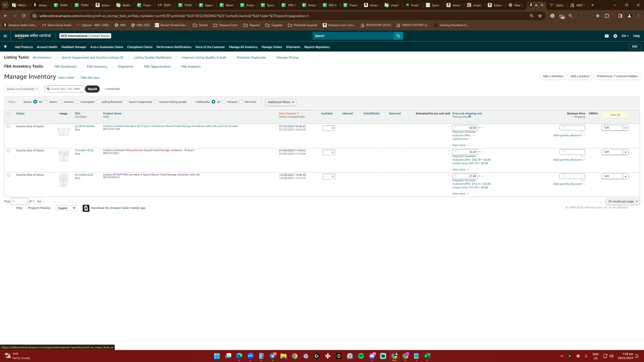Expand the Additional filters dropdown

tap(281, 102)
